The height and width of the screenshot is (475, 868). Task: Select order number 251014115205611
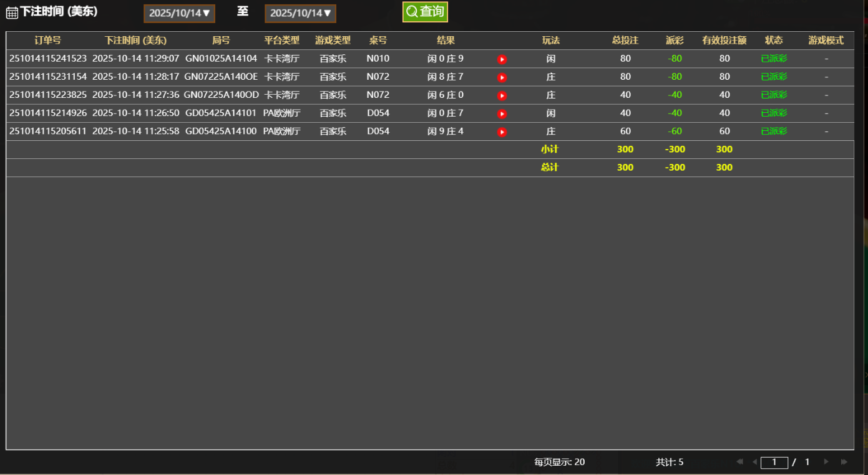point(48,132)
